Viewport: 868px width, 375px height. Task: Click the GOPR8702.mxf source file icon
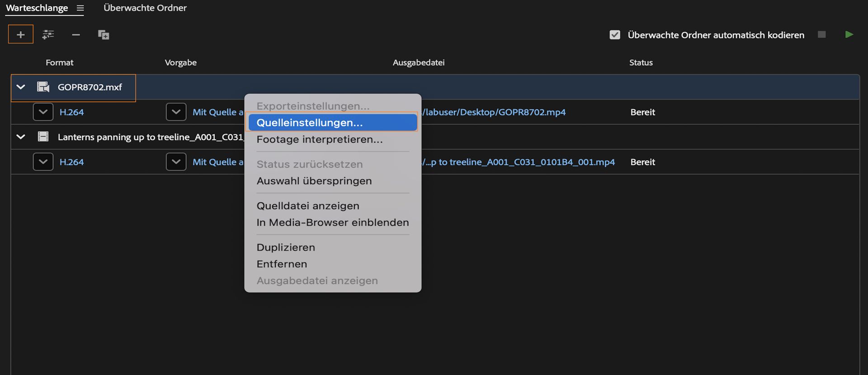point(43,87)
